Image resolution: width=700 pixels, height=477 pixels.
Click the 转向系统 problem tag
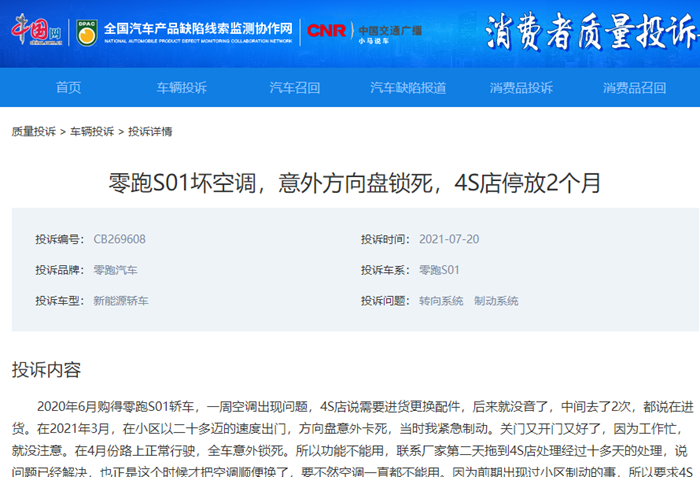[x=441, y=301]
